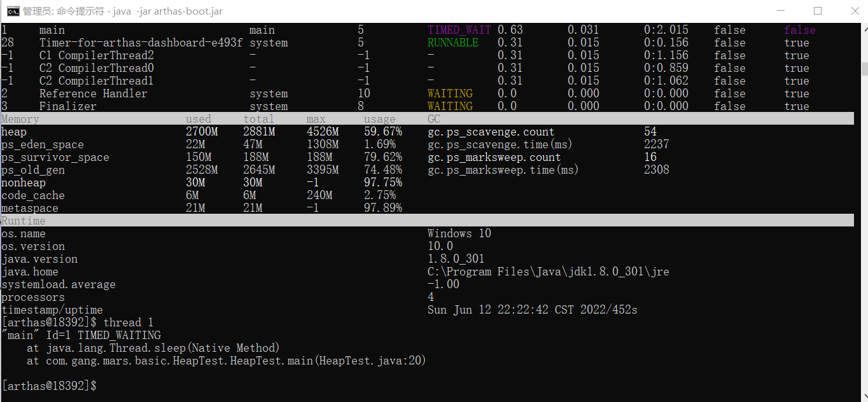This screenshot has height=402, width=868.
Task: Click the green 'RUNNABLE' state text
Action: pyautogui.click(x=453, y=43)
